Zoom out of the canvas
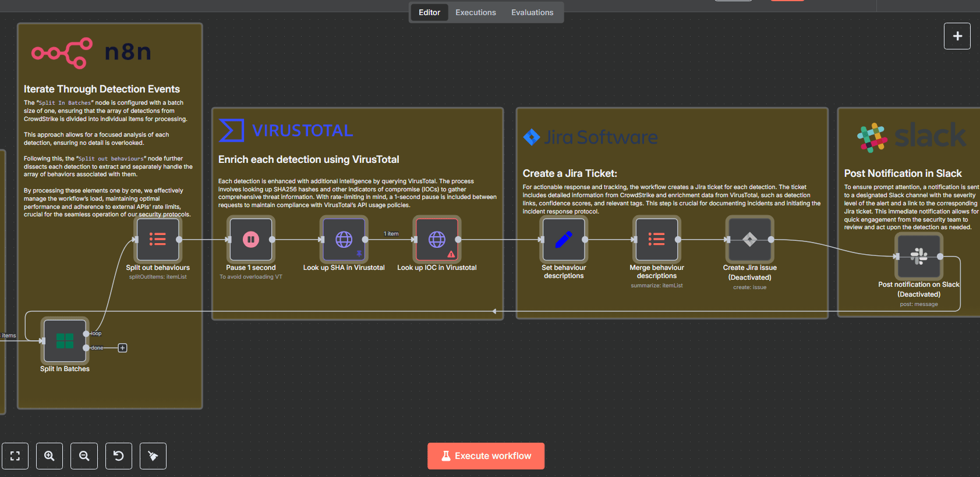The image size is (980, 477). (84, 456)
